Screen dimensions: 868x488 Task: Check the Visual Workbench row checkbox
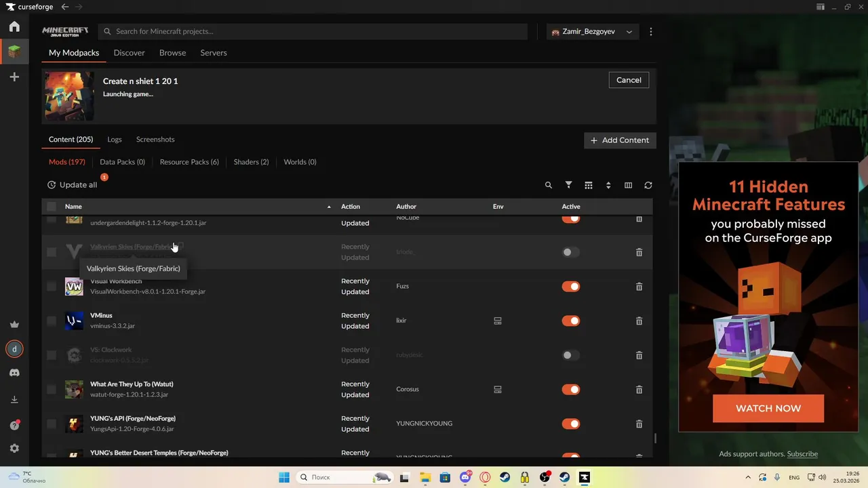(x=52, y=287)
